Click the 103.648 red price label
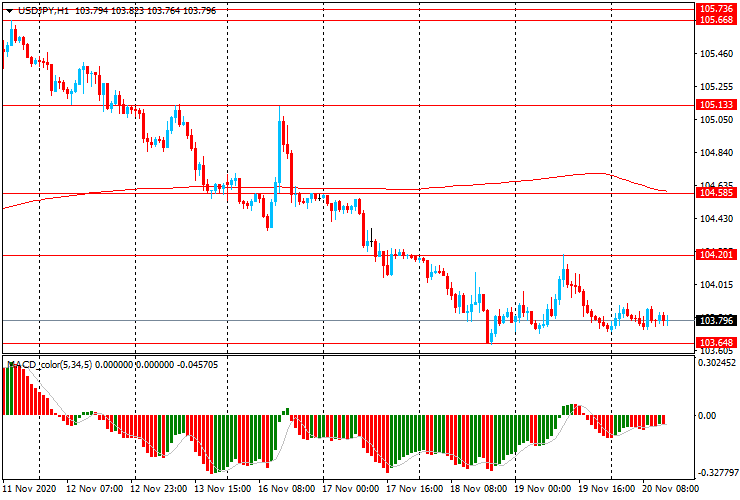 716,342
